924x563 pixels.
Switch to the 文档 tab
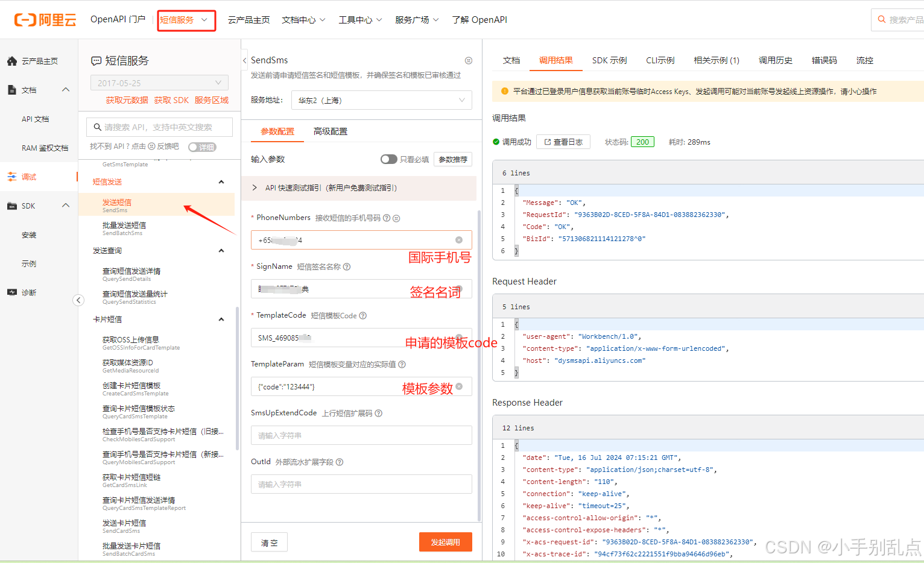(x=511, y=60)
